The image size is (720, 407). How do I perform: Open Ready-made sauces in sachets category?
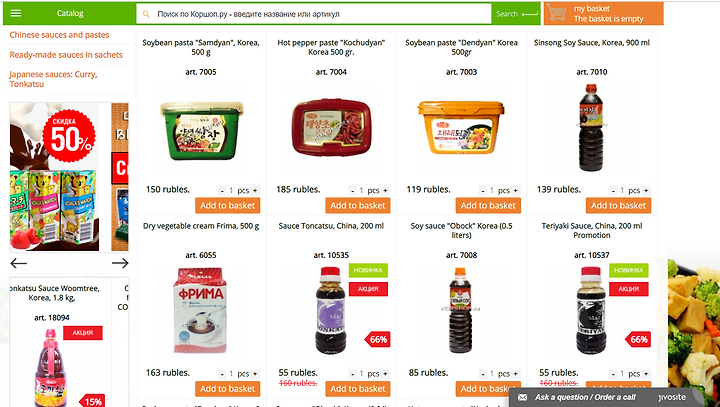click(x=66, y=55)
